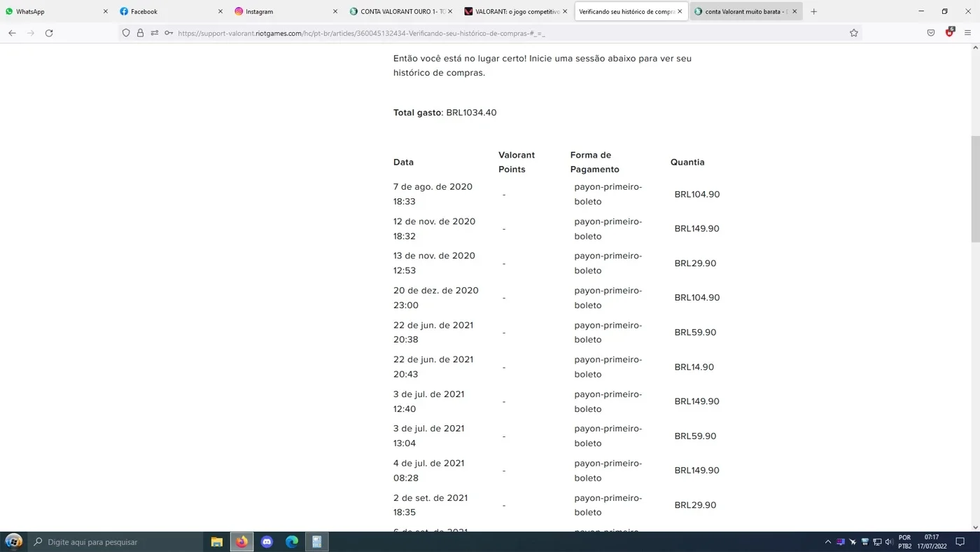Viewport: 980px width, 552px height.
Task: Open the notification center icon
Action: click(960, 541)
